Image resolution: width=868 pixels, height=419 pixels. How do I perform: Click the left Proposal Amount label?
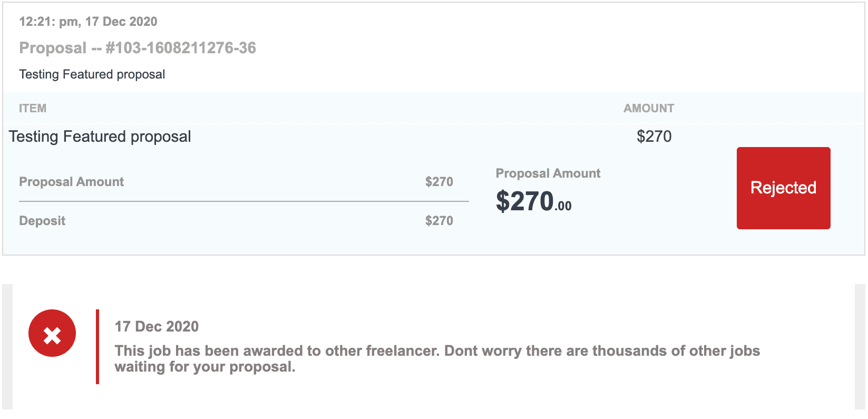71,182
